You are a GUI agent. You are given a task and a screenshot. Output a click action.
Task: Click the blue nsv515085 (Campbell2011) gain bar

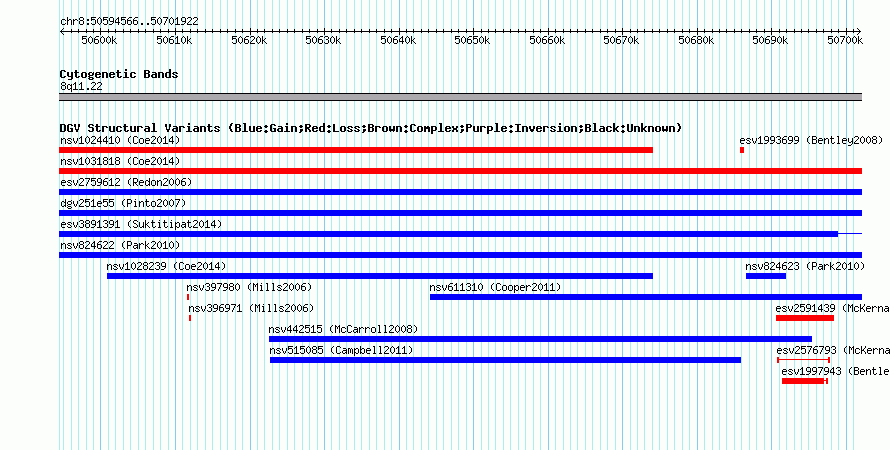pos(505,360)
